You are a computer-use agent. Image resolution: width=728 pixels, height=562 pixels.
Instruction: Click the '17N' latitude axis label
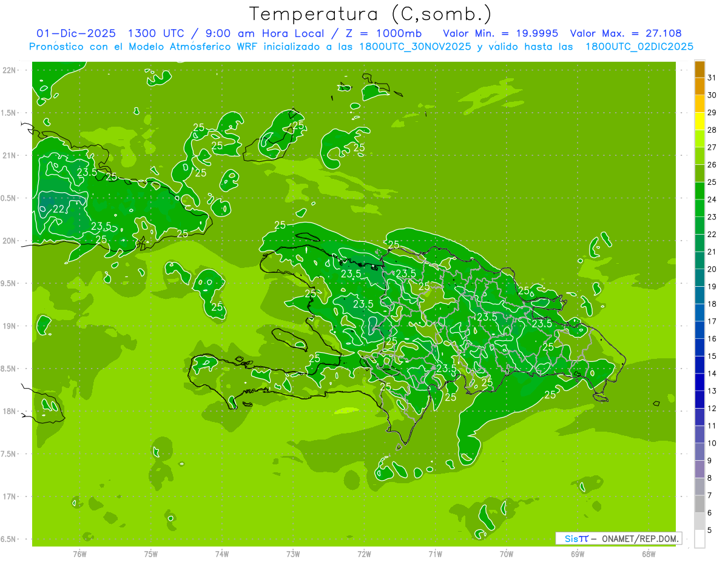[10, 497]
